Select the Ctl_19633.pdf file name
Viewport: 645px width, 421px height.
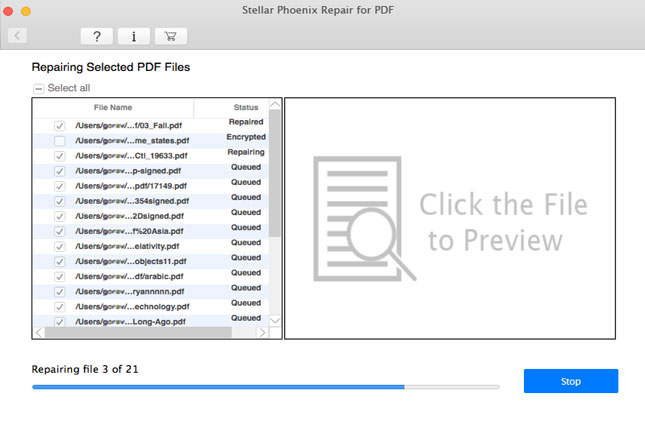coord(131,156)
